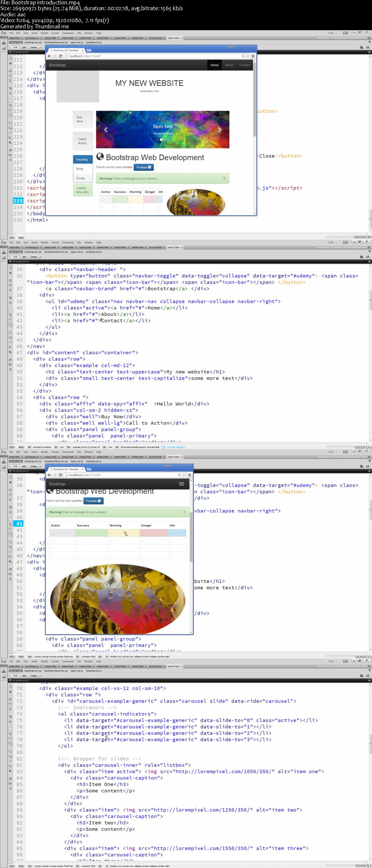Viewport: 372px width, 868px height.
Task: Toggle Highlight Invalid Code icon in 00:01:00 frame
Action: (10, 315)
